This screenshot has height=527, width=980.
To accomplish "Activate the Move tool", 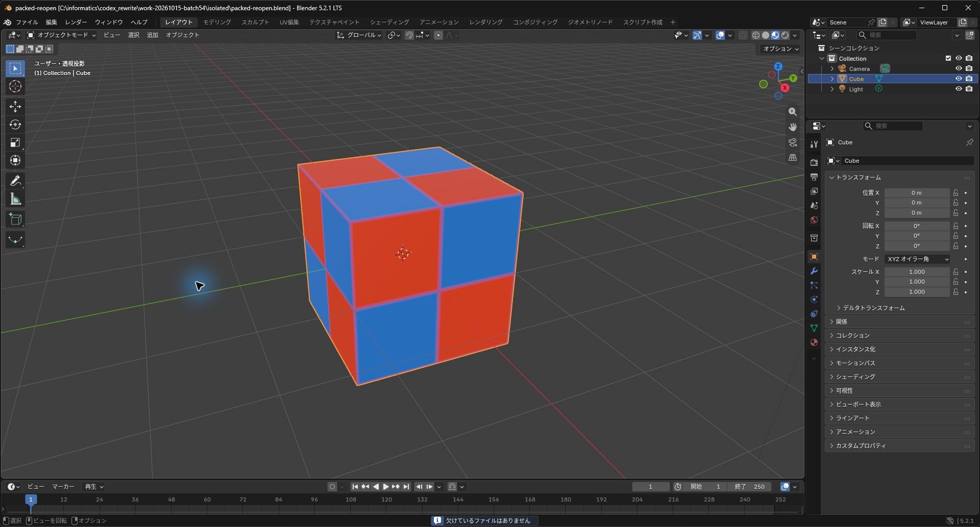I will coord(15,106).
